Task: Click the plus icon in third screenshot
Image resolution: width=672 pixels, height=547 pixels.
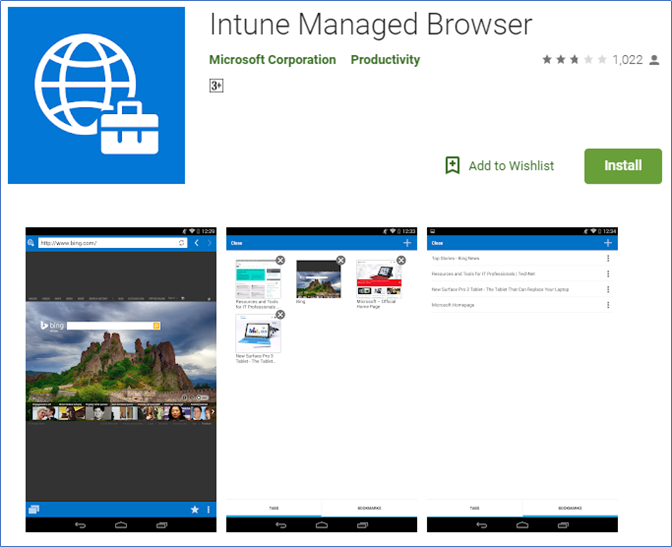Action: point(608,243)
